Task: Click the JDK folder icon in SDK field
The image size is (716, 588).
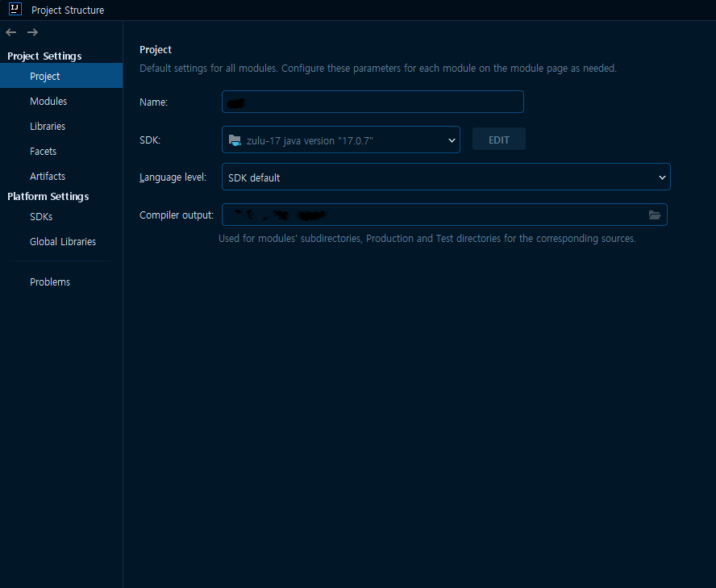Action: pos(235,140)
